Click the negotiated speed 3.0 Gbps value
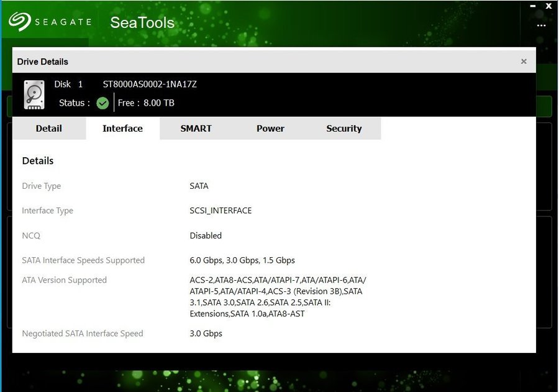 click(206, 334)
